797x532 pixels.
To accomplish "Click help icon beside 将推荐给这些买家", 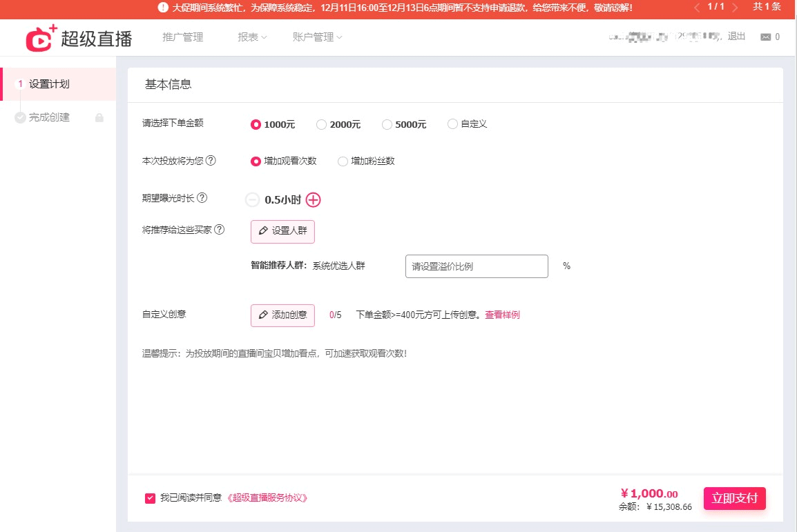I will point(220,230).
